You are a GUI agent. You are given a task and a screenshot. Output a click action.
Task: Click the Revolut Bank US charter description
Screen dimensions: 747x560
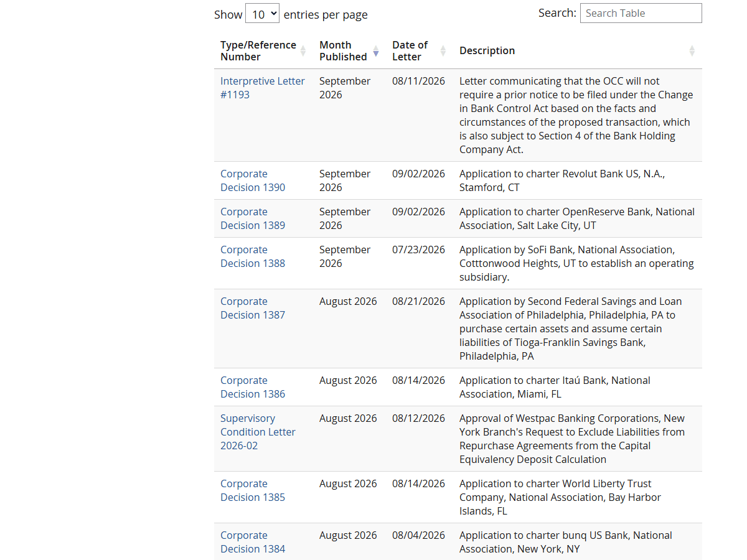562,180
